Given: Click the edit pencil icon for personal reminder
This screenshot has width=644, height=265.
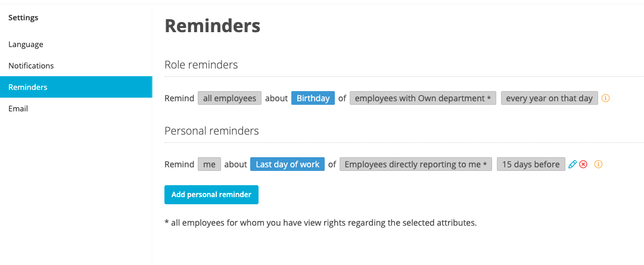Looking at the screenshot, I should [x=573, y=164].
